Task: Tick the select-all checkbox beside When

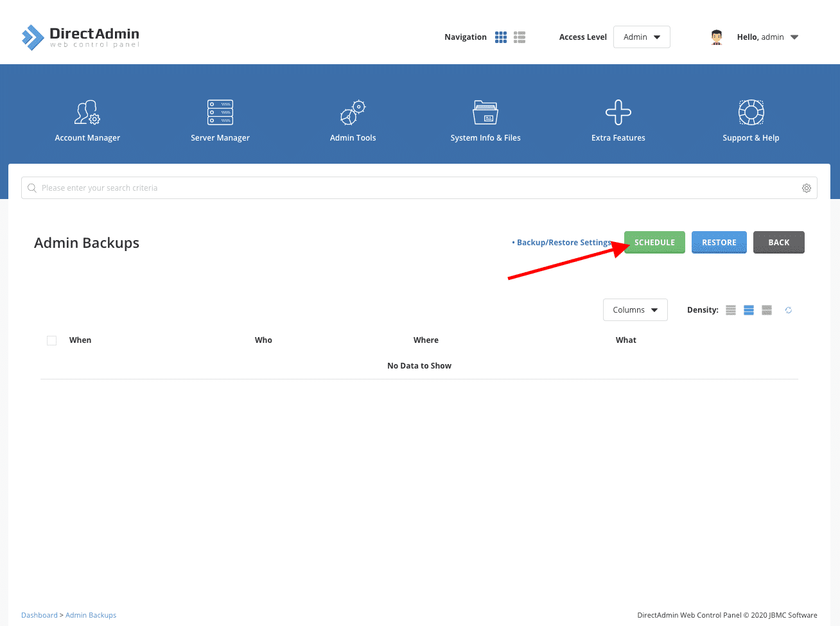Action: pyautogui.click(x=52, y=340)
